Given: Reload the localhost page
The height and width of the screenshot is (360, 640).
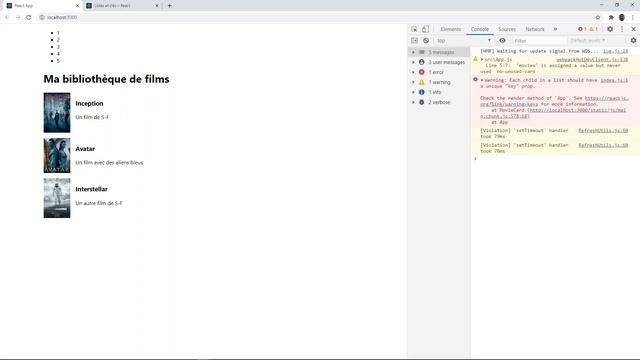Looking at the screenshot, I should (29, 18).
